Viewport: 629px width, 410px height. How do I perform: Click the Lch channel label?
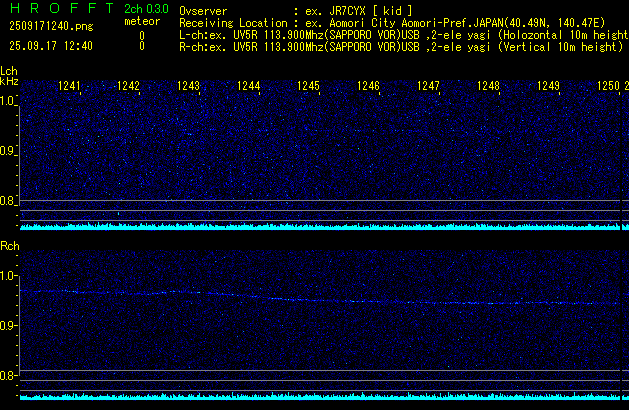[9, 71]
